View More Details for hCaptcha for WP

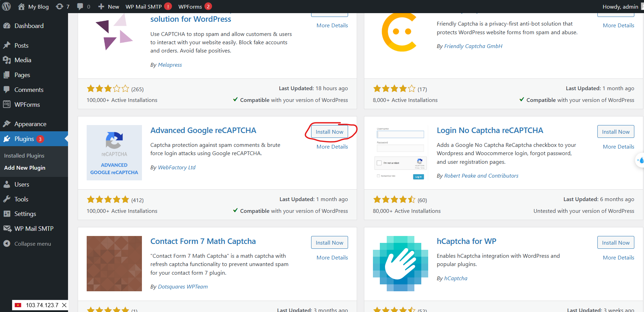coord(618,258)
